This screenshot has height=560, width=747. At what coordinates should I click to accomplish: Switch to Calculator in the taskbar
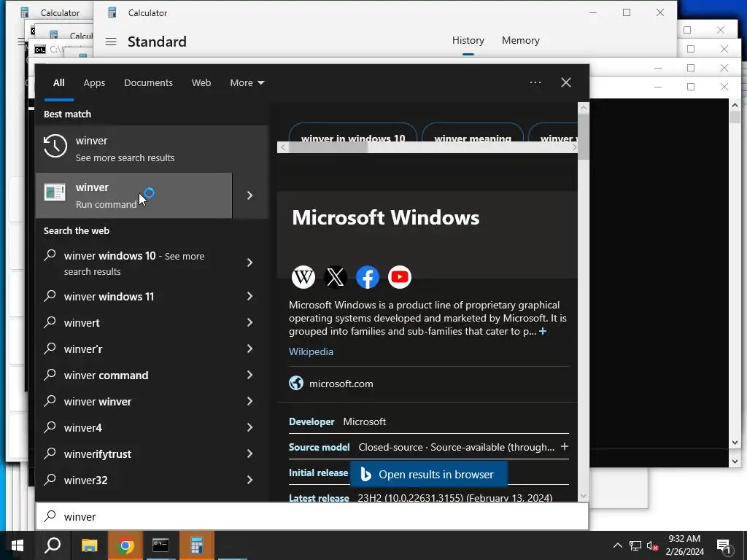196,545
